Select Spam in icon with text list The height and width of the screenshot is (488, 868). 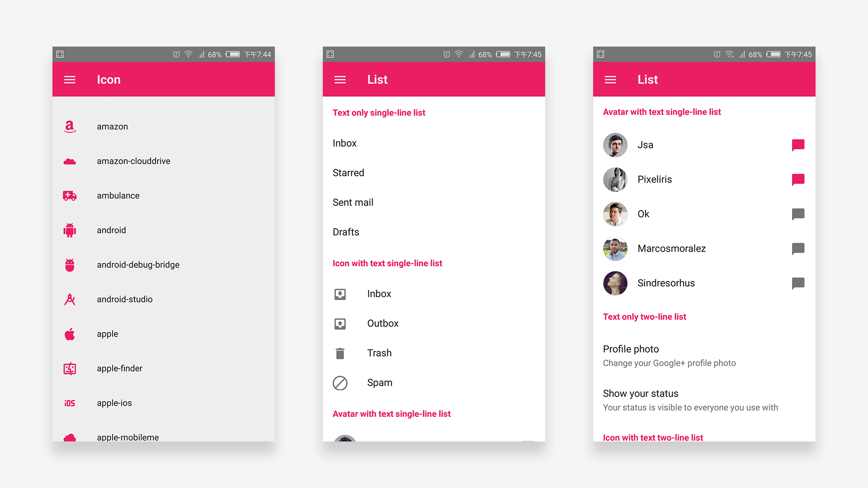(x=379, y=382)
